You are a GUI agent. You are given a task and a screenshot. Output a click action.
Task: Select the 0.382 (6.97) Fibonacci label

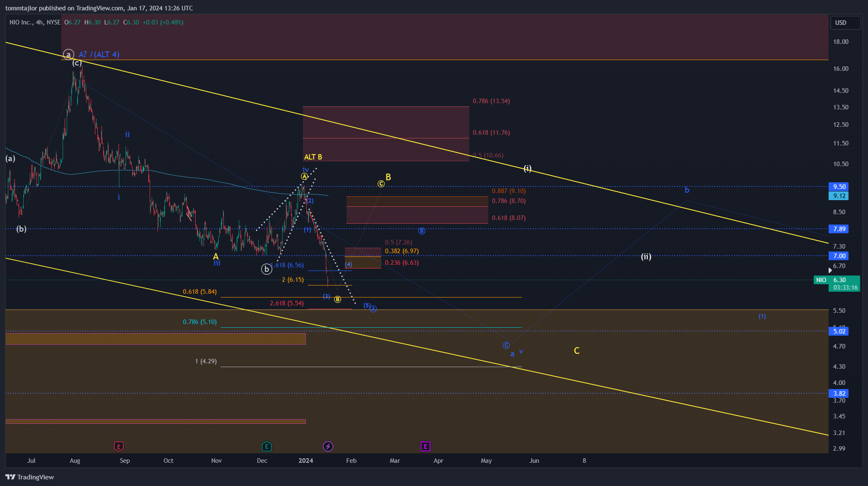coord(402,251)
